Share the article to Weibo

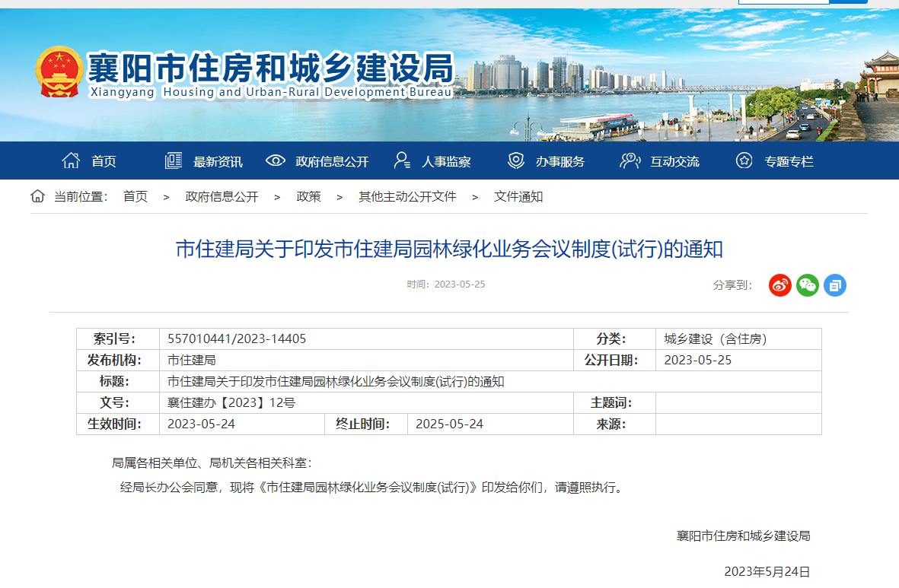(779, 285)
